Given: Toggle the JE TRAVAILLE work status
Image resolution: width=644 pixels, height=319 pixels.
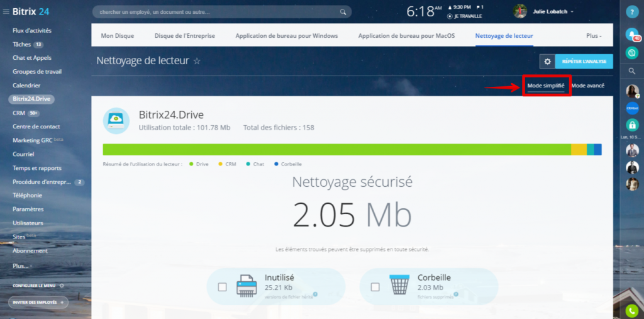Looking at the screenshot, I should click(x=465, y=16).
